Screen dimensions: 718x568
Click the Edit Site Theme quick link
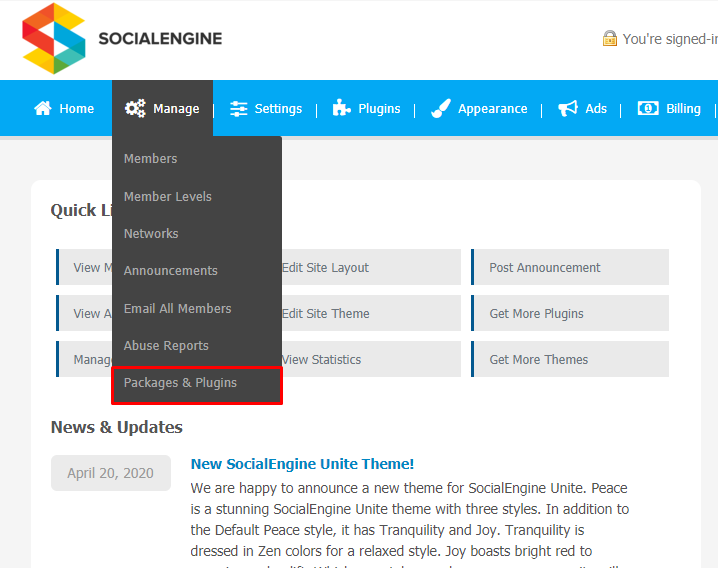click(x=371, y=314)
